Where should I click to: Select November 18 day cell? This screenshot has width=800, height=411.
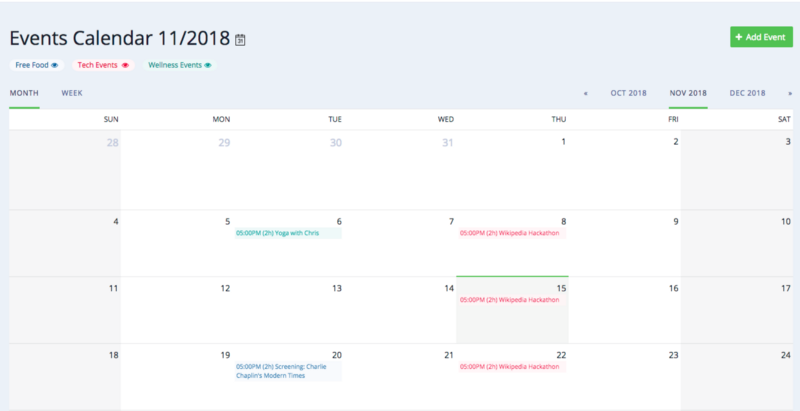click(65, 377)
